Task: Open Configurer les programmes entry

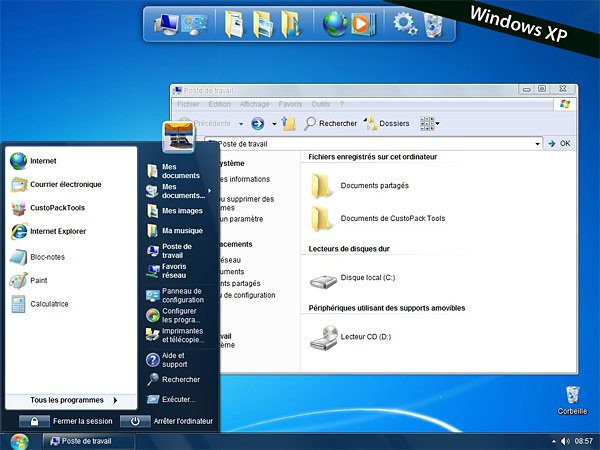Action: click(x=178, y=315)
